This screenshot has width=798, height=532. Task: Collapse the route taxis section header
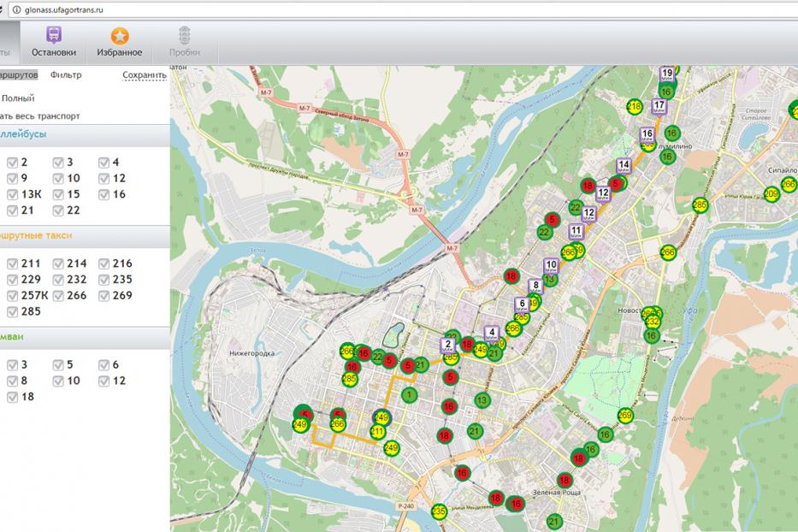(85, 237)
